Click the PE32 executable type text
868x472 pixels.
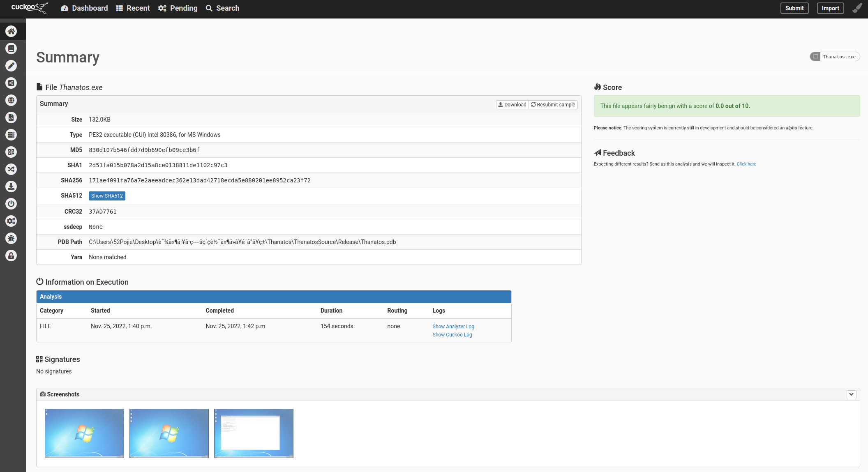[x=155, y=135]
